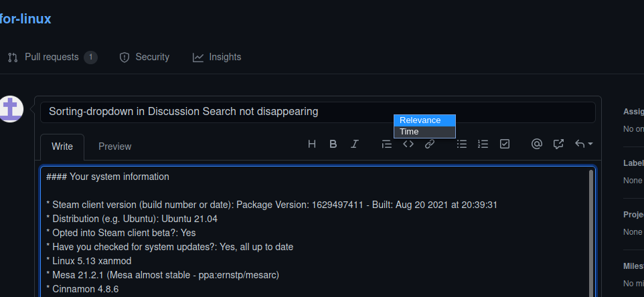
Task: Switch to the Write tab
Action: click(62, 146)
